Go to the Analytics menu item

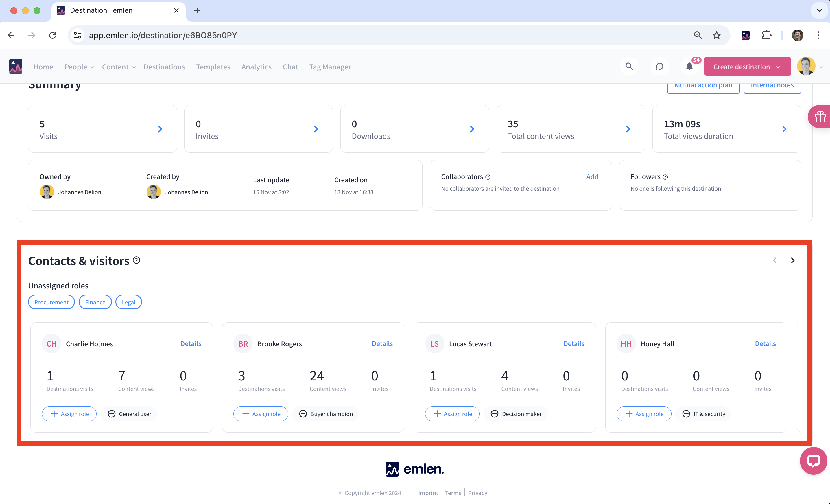pos(256,67)
